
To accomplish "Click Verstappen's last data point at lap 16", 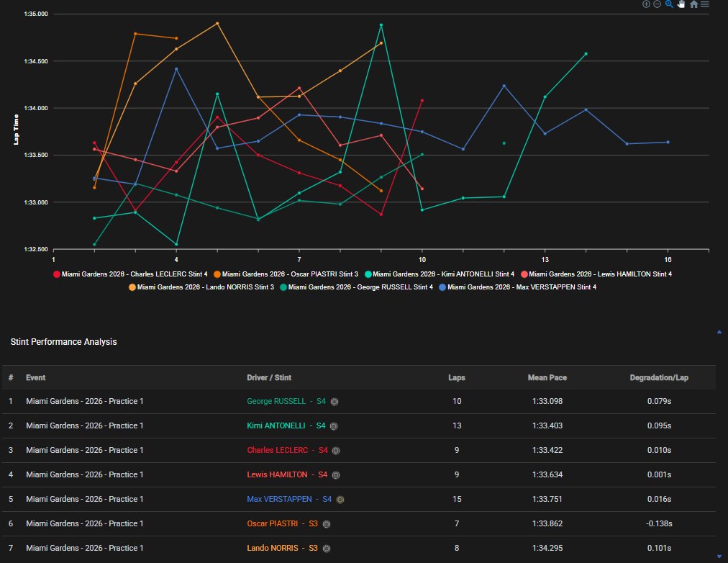I will pyautogui.click(x=668, y=142).
